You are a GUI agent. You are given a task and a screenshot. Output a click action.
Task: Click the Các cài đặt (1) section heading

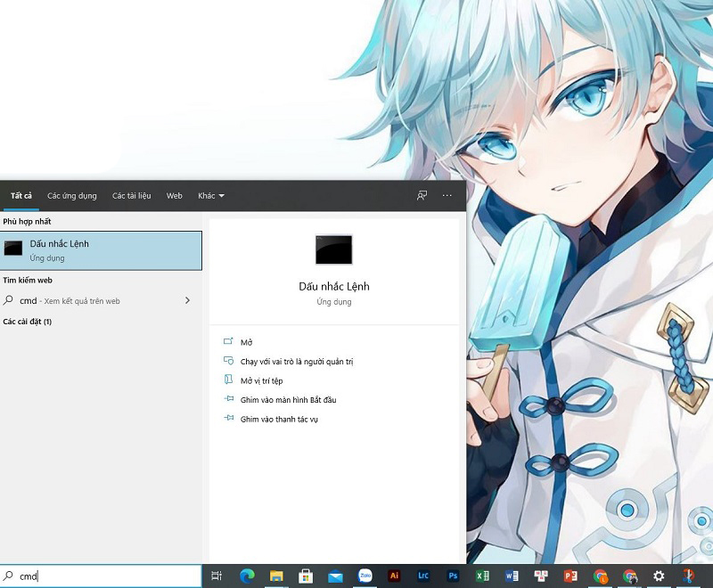pyautogui.click(x=28, y=322)
